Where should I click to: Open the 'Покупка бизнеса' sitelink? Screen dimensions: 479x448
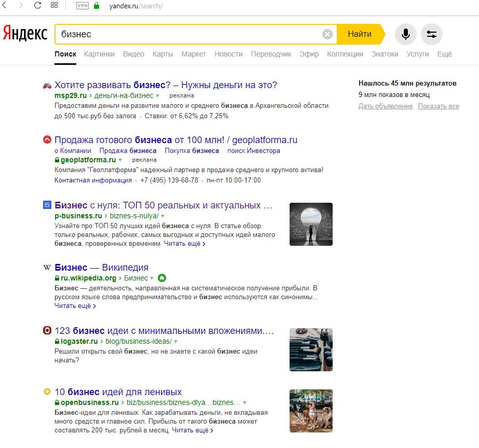(192, 151)
